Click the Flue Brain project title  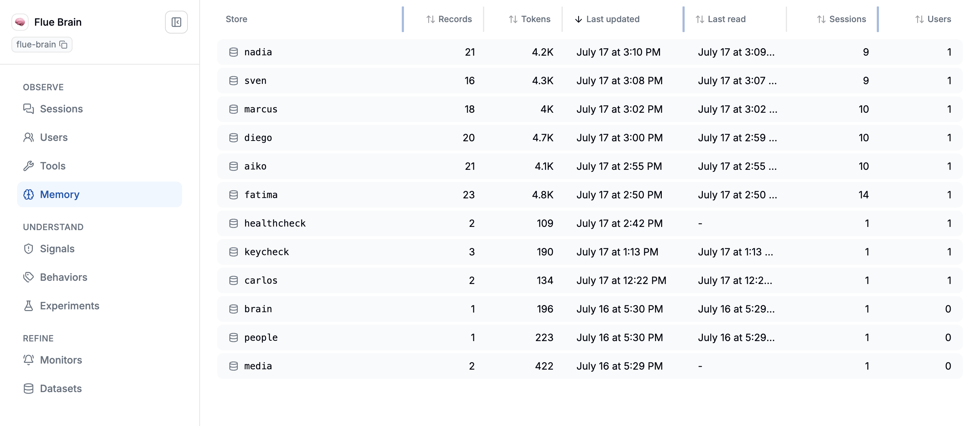point(58,22)
